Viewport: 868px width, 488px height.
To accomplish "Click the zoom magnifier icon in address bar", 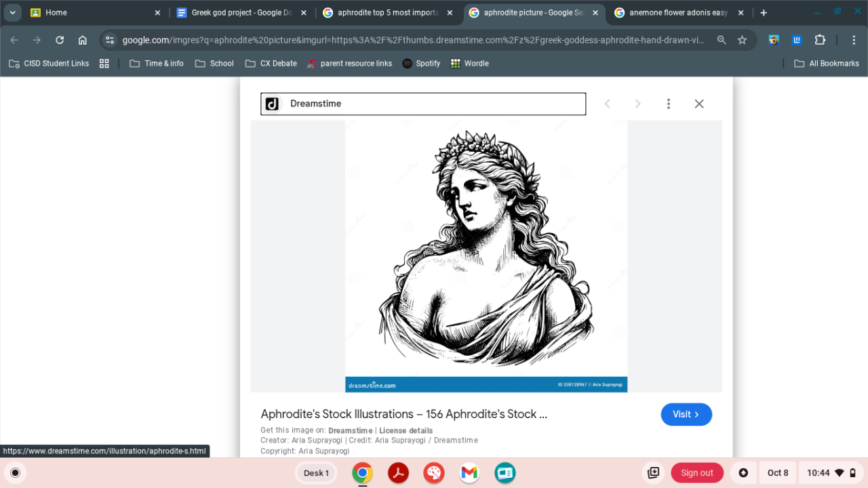I will coord(722,40).
